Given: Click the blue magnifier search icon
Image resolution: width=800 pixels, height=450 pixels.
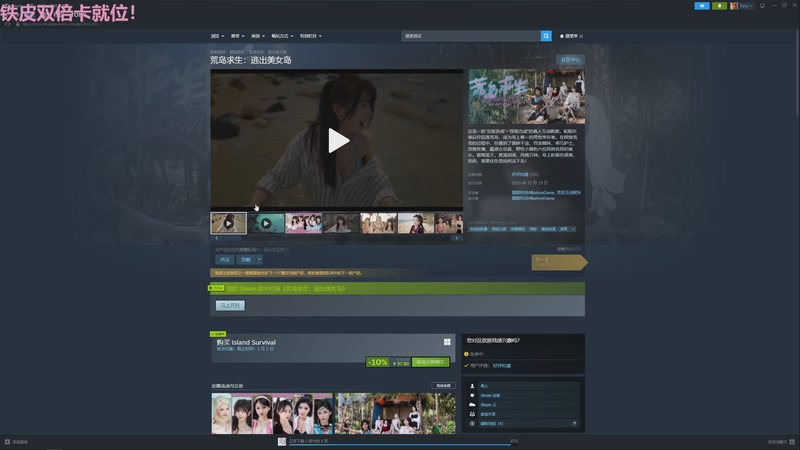Looking at the screenshot, I should 546,36.
